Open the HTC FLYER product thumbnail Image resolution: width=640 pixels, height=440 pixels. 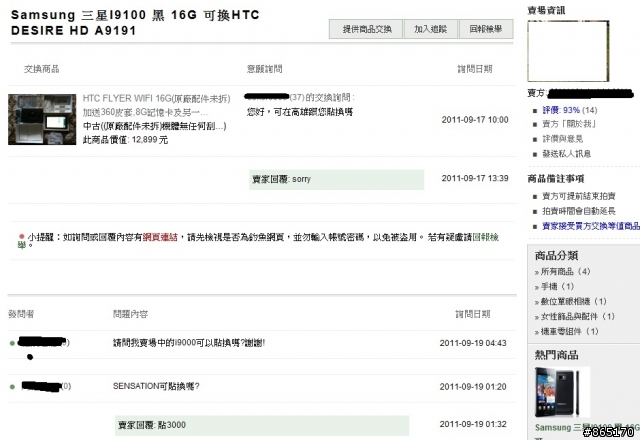click(42, 119)
